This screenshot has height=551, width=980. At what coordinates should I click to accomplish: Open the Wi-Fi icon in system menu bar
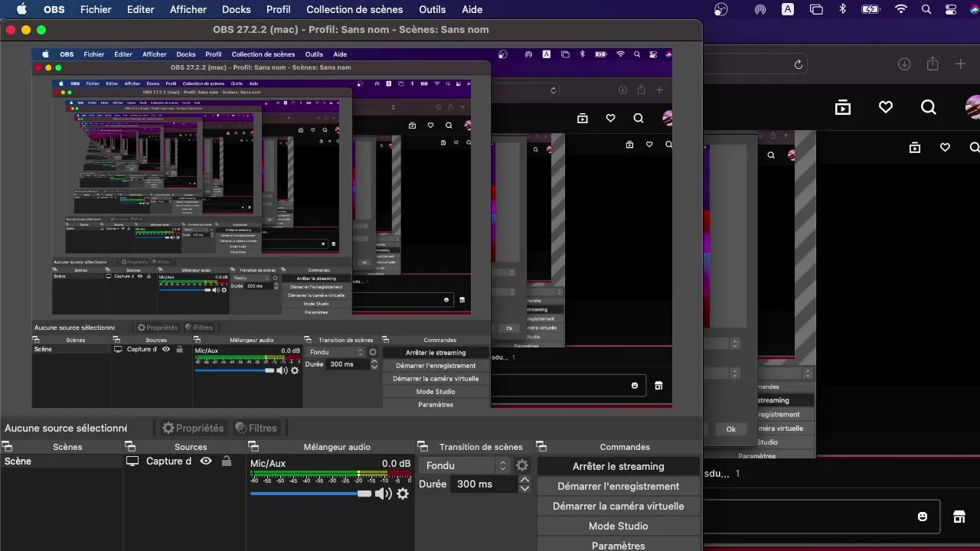coord(901,9)
